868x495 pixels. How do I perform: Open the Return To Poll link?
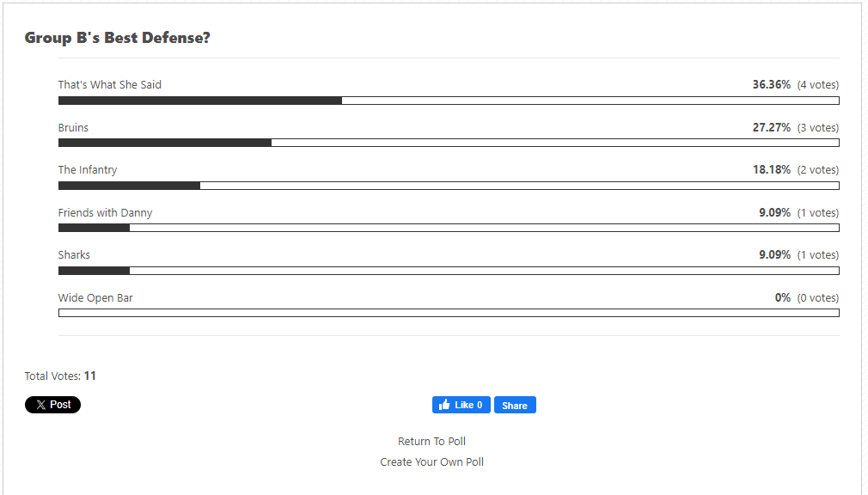(431, 442)
